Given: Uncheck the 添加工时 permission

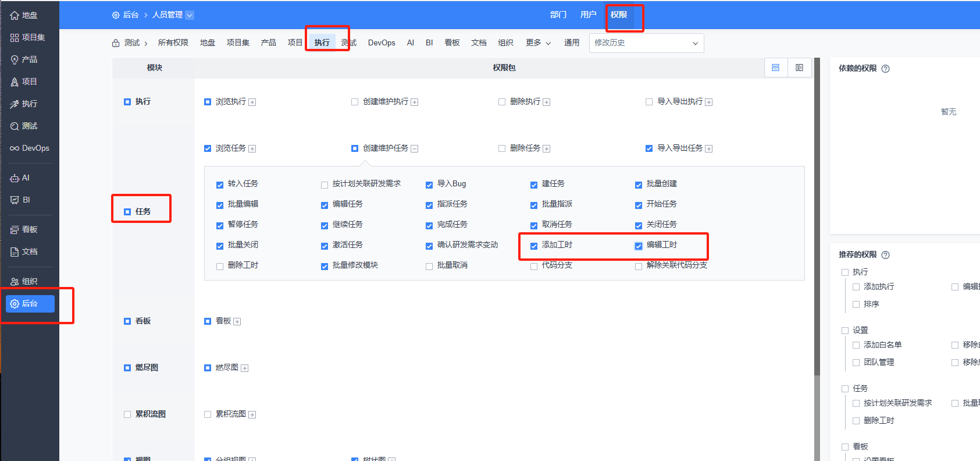Looking at the screenshot, I should coord(534,246).
